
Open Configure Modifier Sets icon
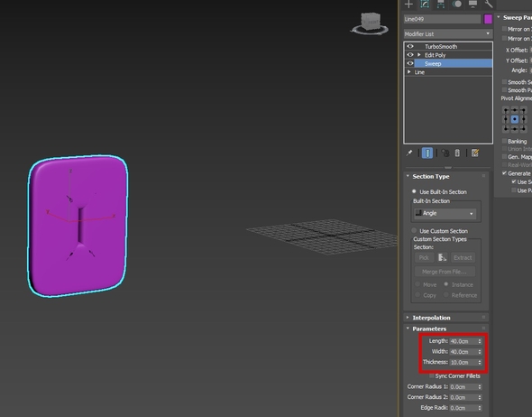[475, 153]
